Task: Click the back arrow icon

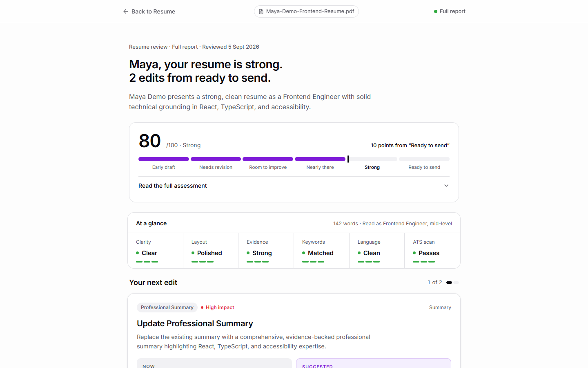Action: (126, 11)
